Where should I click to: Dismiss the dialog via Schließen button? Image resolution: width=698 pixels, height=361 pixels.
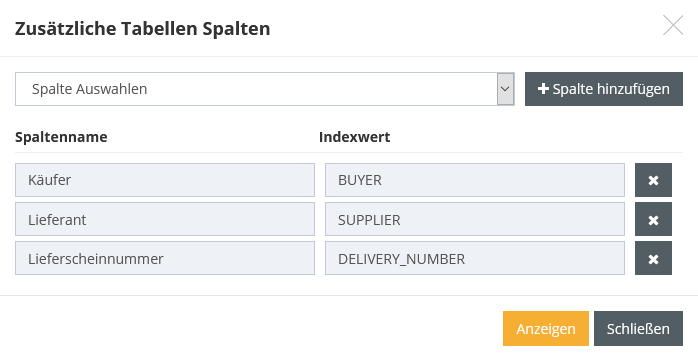638,329
